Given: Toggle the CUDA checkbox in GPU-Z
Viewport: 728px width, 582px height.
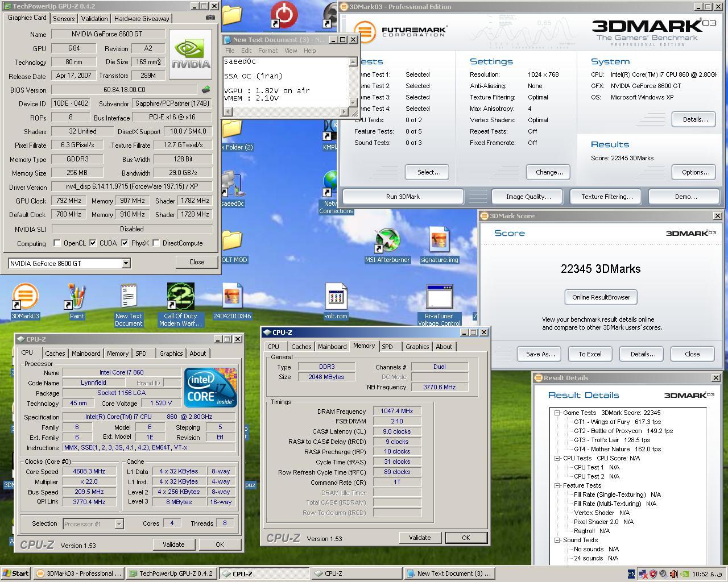Looking at the screenshot, I should 93,243.
